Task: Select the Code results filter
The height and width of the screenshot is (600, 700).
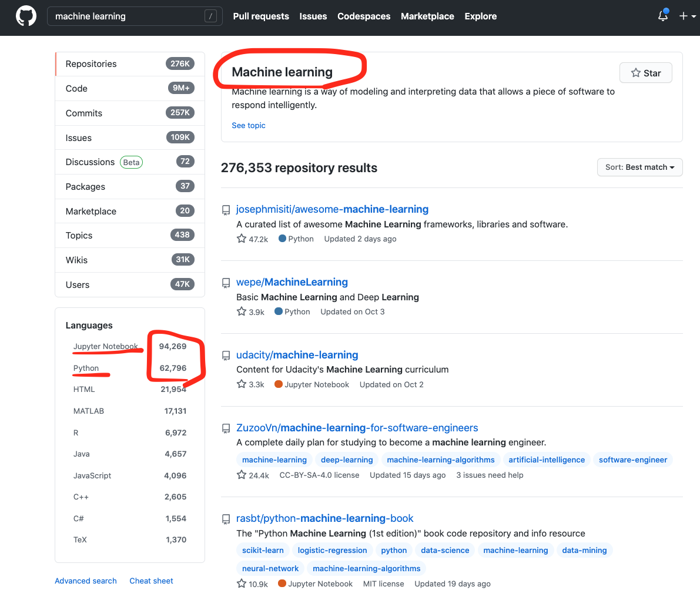Action: (x=130, y=88)
